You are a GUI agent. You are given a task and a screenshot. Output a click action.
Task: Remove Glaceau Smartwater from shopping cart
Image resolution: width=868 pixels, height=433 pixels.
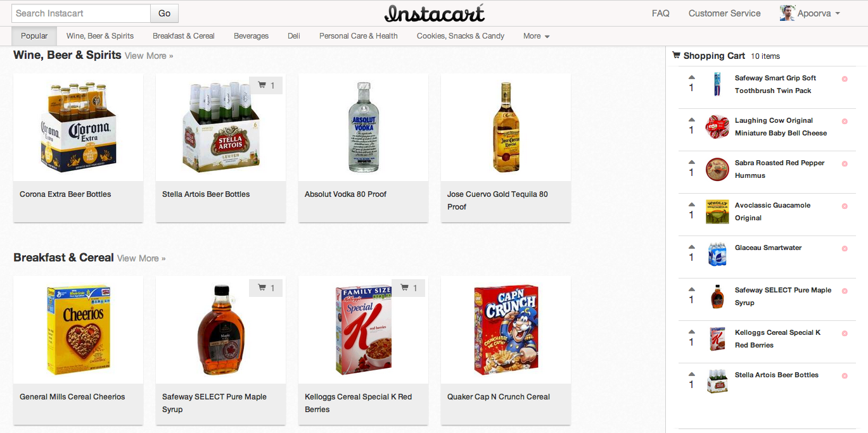(x=845, y=249)
